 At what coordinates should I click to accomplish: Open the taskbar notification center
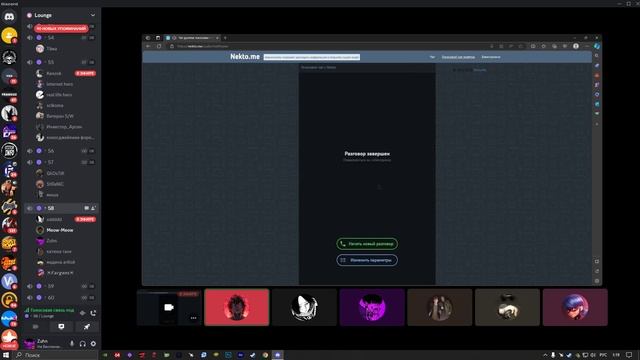(x=629, y=355)
